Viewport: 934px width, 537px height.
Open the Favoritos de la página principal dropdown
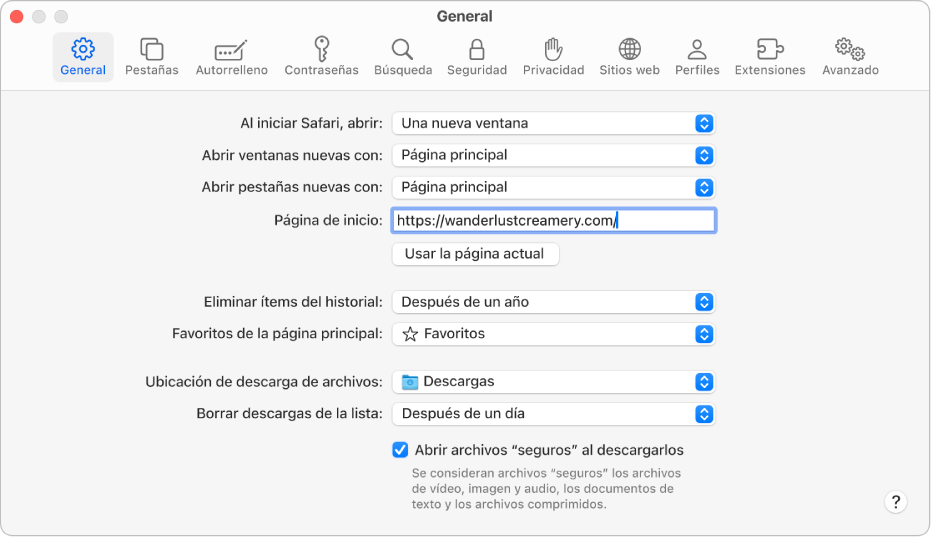click(x=554, y=334)
